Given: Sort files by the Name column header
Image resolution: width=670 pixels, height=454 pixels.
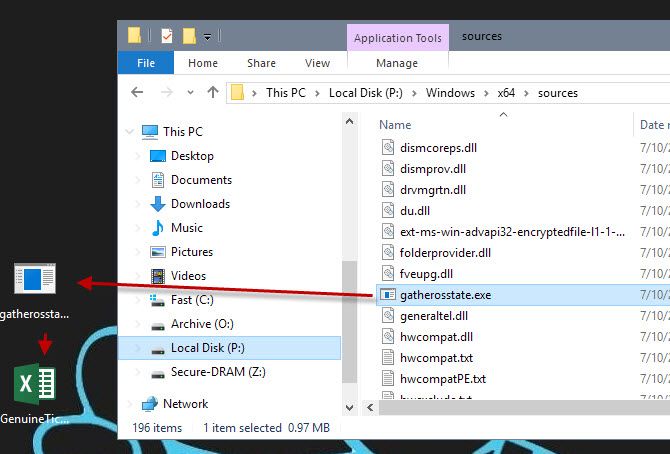Looking at the screenshot, I should pyautogui.click(x=395, y=125).
